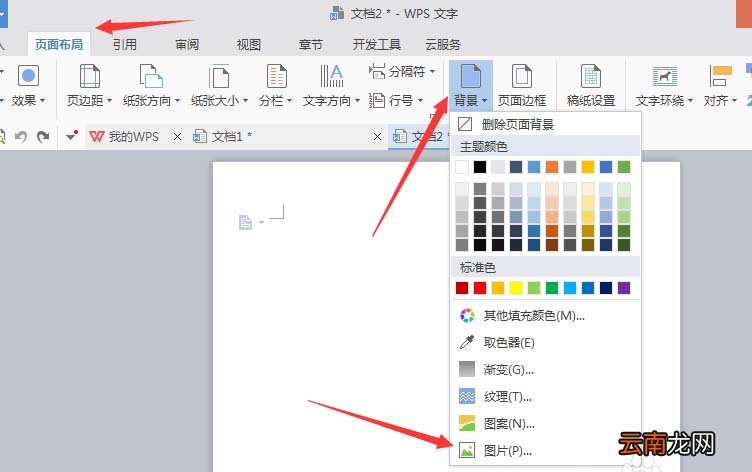Click the line numbers (行号) icon

[376, 100]
